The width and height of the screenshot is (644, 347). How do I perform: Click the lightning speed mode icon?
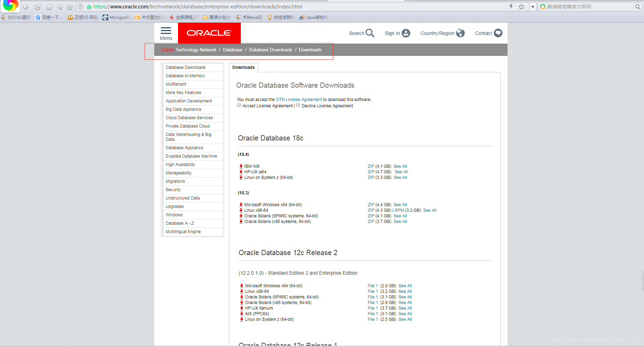coord(511,7)
